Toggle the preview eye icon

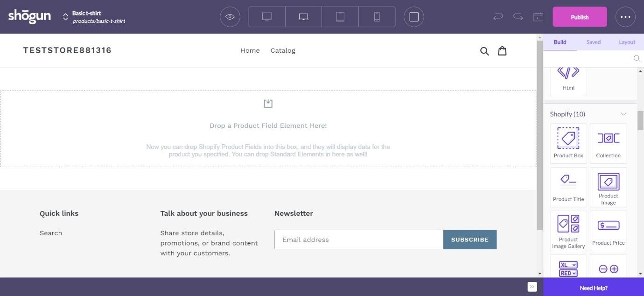[230, 17]
